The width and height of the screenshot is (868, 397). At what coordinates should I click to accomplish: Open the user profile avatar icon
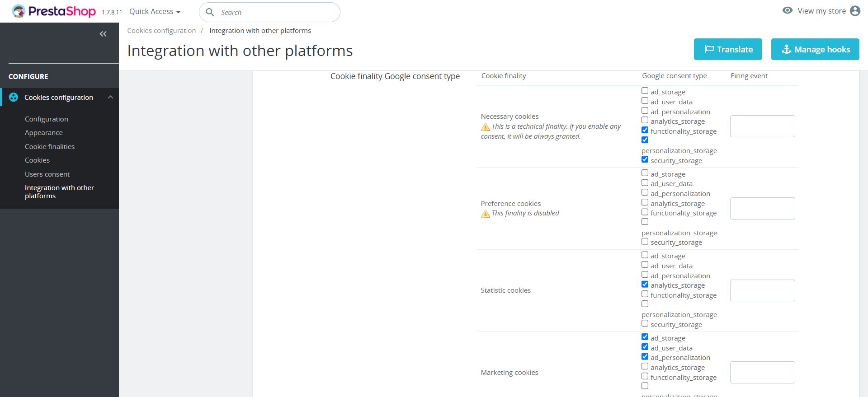point(855,11)
